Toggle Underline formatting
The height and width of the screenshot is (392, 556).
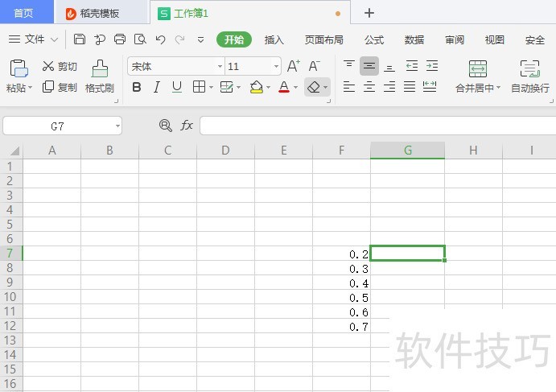point(176,87)
